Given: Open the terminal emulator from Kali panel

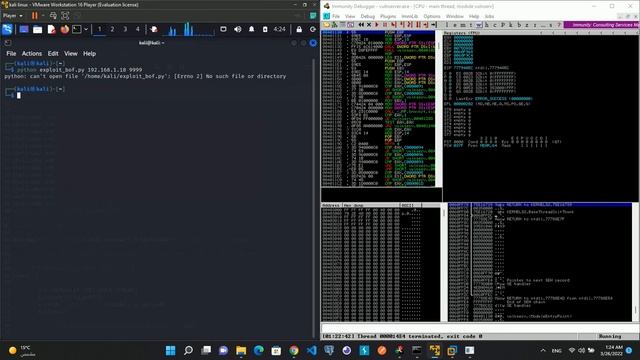Looking at the screenshot, I should (77, 29).
